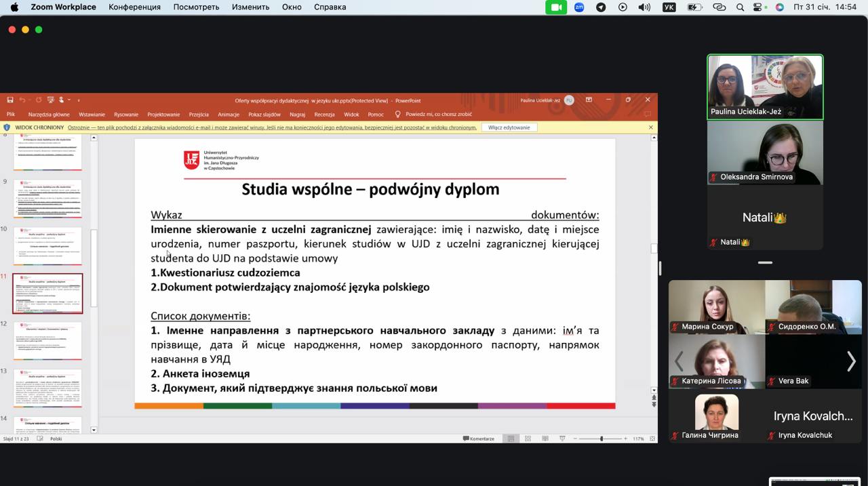Click the 117% zoom level

tap(638, 439)
